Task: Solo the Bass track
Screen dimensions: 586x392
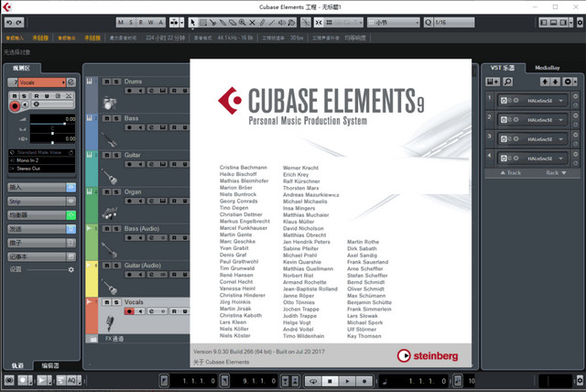Action: point(116,118)
